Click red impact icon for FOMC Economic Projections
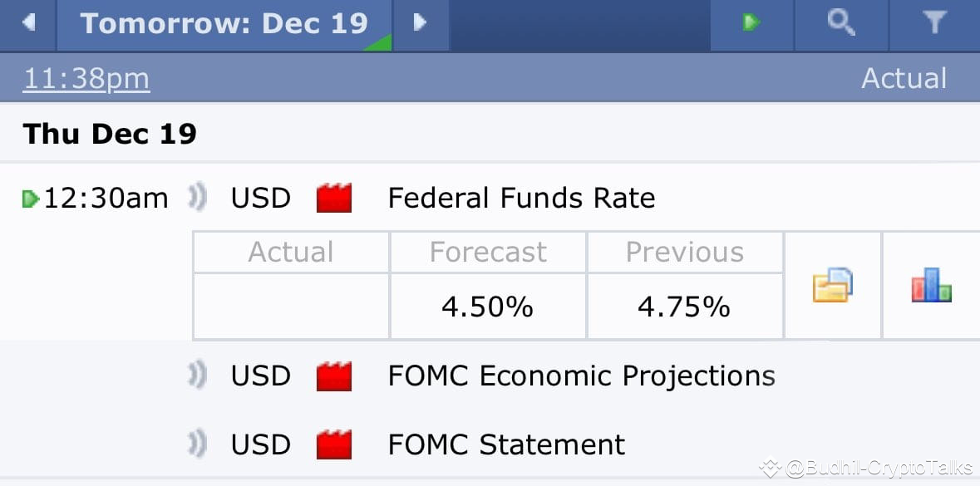980x486 pixels. (x=334, y=376)
